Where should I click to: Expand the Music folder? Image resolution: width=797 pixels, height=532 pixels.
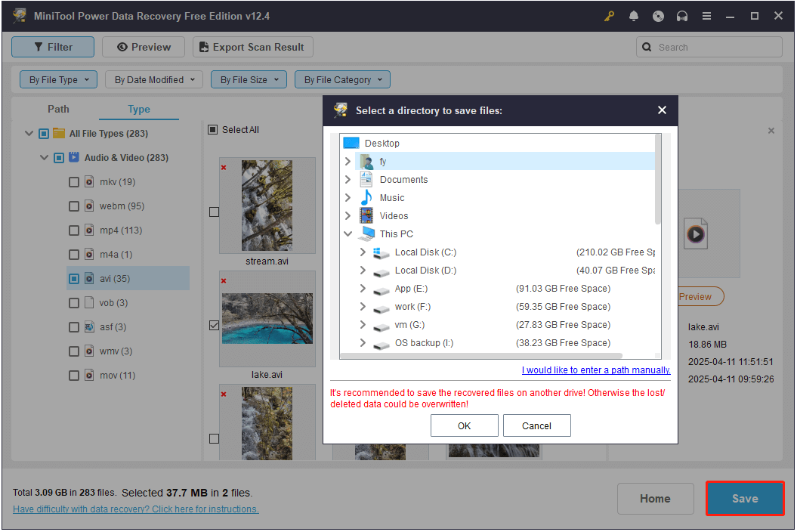click(x=348, y=197)
